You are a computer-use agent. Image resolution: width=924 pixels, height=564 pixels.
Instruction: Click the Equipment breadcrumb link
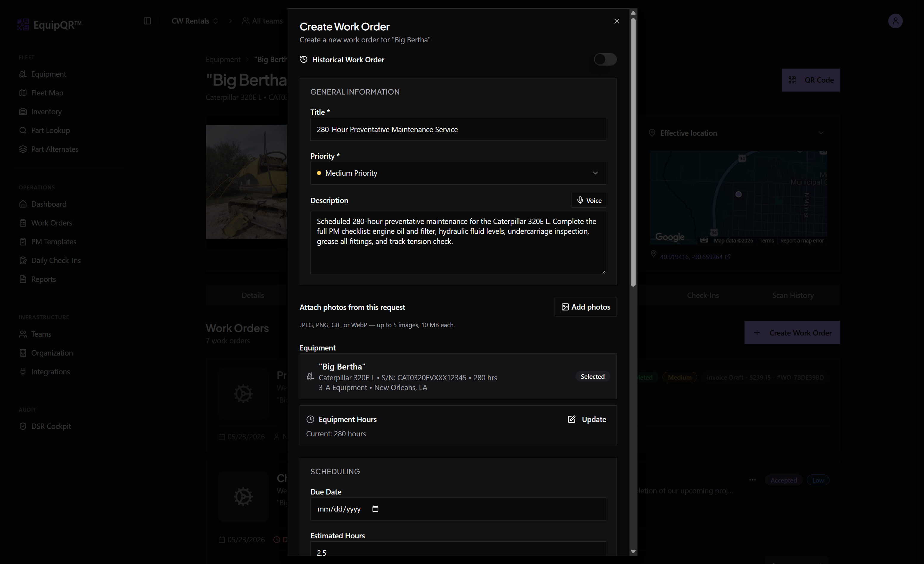click(x=223, y=59)
